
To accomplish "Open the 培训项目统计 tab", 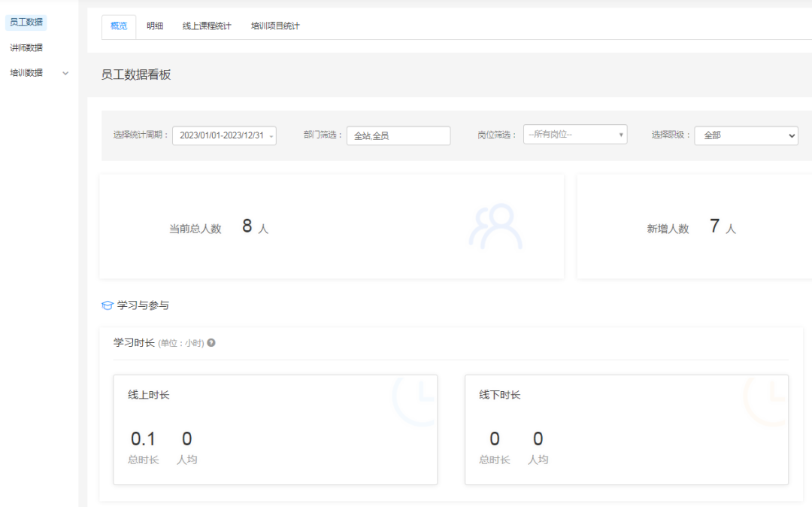I will tap(275, 26).
